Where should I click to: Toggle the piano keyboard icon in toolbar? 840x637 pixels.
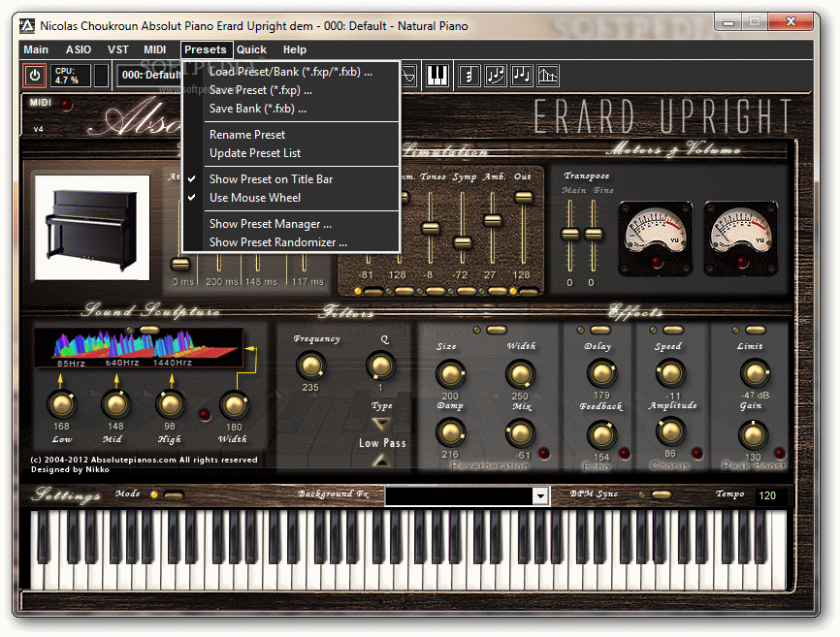(437, 76)
